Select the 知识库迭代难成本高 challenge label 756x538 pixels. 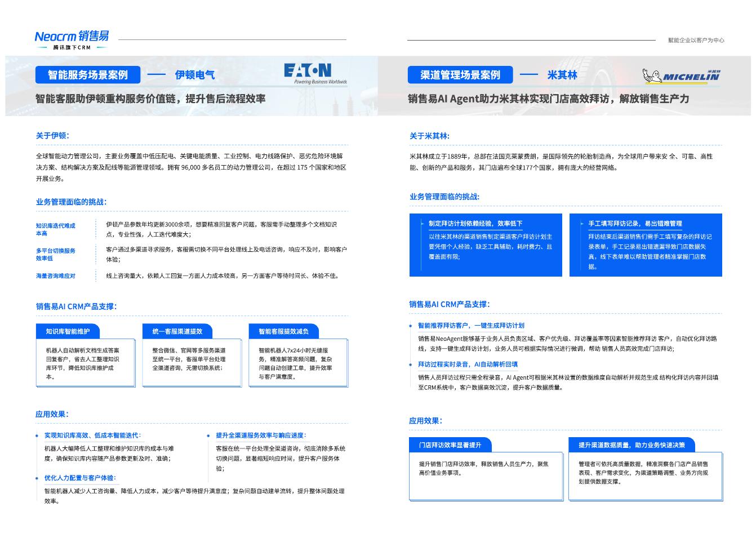point(55,229)
